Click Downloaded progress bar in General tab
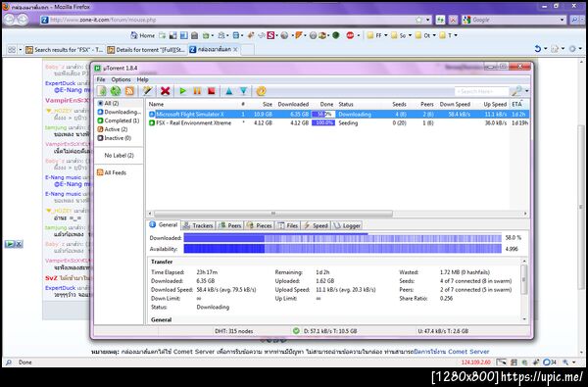Screen dimensions: 588x387 click(x=342, y=238)
